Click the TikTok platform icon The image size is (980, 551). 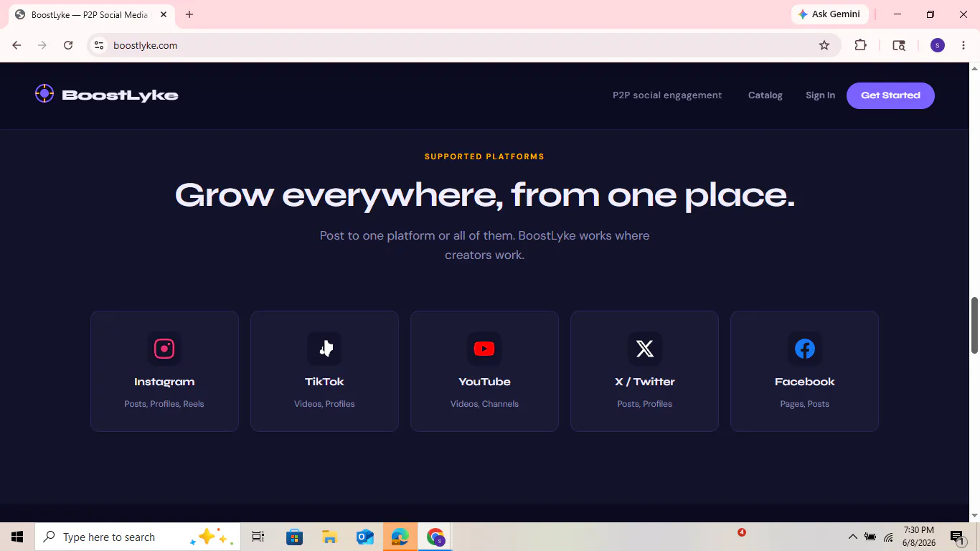pos(324,349)
